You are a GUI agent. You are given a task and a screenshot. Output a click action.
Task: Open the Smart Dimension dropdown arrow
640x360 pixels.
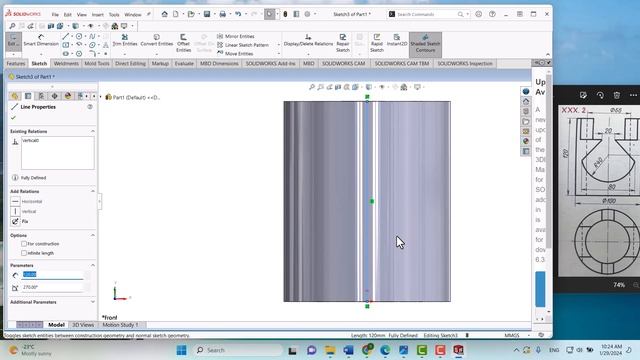coord(41,54)
